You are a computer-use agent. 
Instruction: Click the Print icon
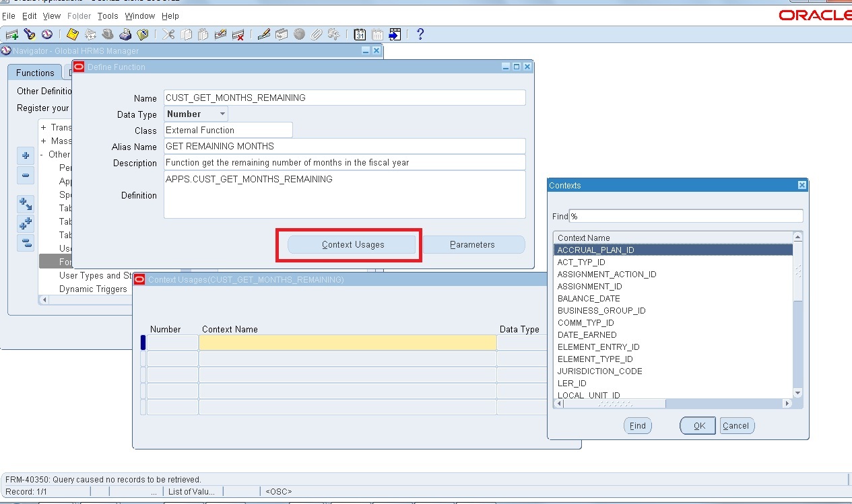pos(125,34)
